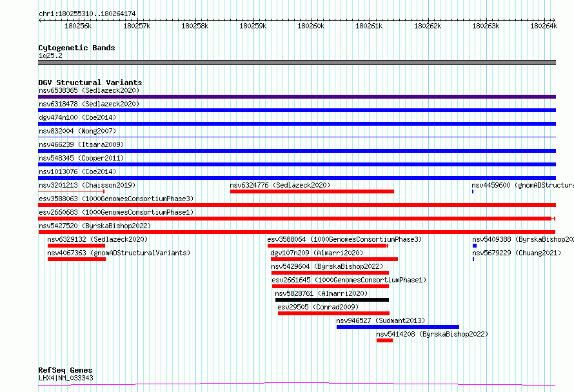Screen dimensions: 574x392
Task: Select the red esv3588064 variant bar
Action: (x=328, y=246)
